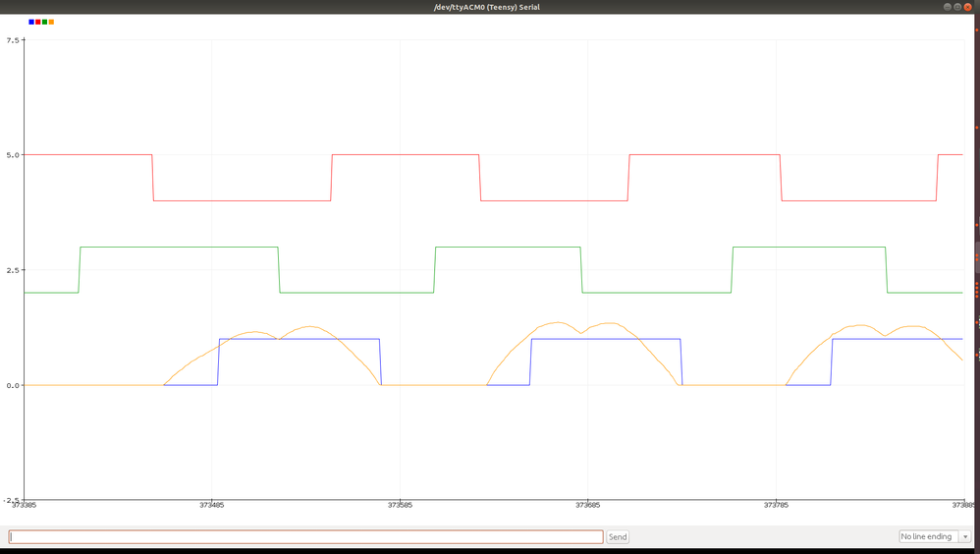This screenshot has width=980, height=554.
Task: Click the blue legend color square
Action: 31,22
